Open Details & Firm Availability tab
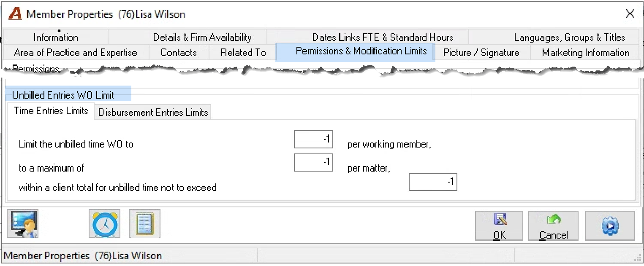This screenshot has width=644, height=266. point(202,37)
